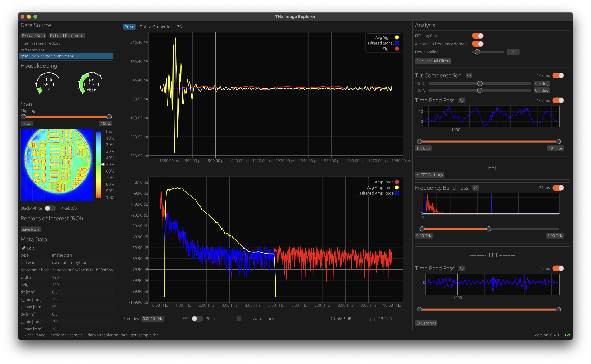Disable the upper Time Band Pass filter
The image size is (591, 364).
click(x=558, y=100)
